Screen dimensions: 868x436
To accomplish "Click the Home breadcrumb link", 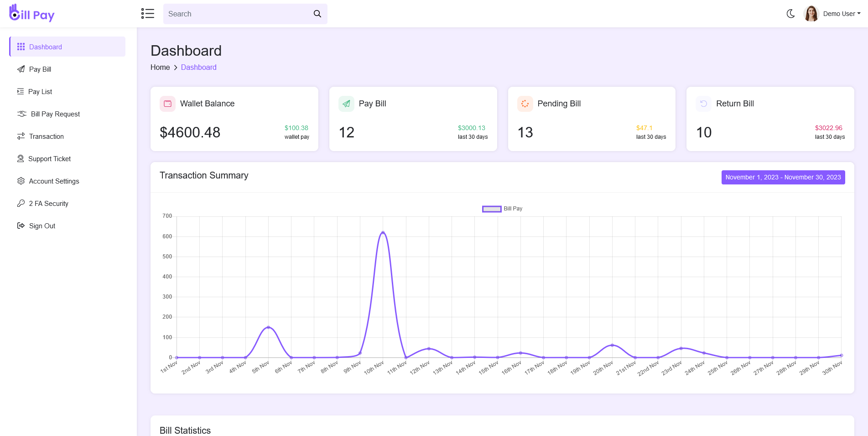I will pyautogui.click(x=160, y=67).
